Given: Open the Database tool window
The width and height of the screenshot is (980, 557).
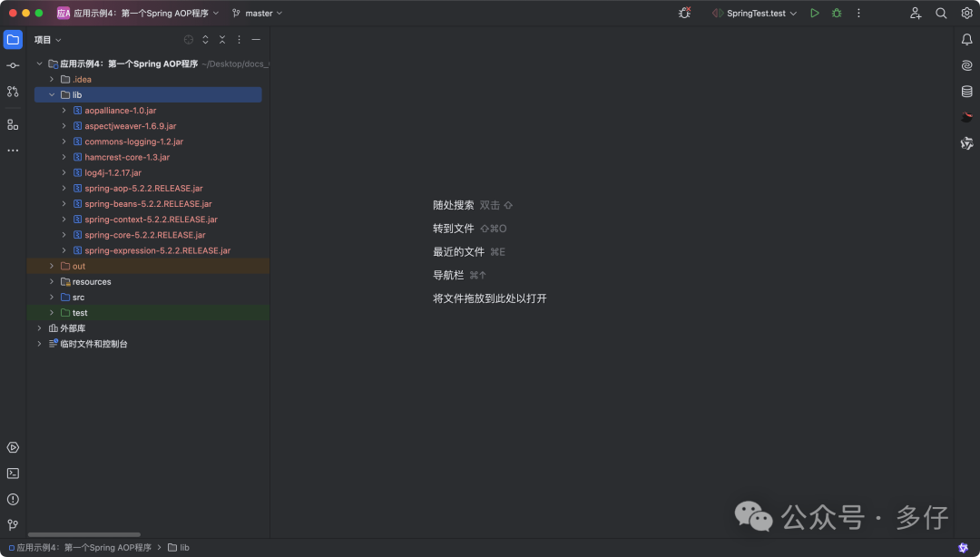Looking at the screenshot, I should 967,92.
